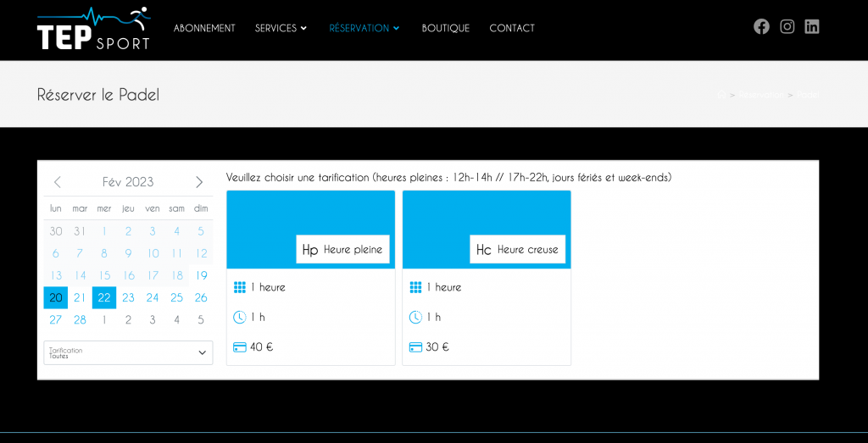Click the credit card icon beside 30 €
The width and height of the screenshot is (868, 443).
(x=415, y=346)
